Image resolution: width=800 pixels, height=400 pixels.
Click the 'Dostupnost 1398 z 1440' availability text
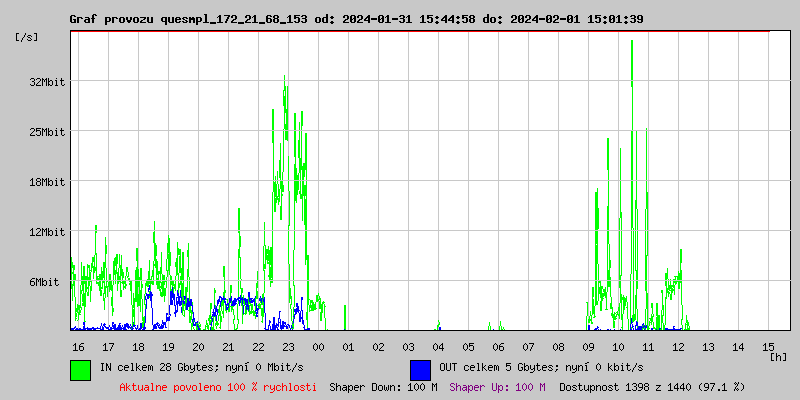652,387
